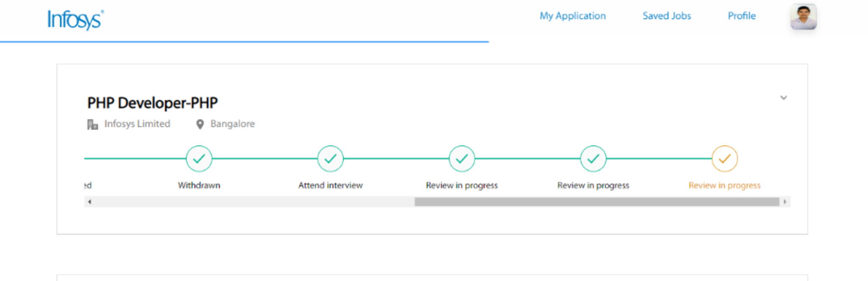
Task: Click the scrollbar left arrow
Action: click(89, 202)
